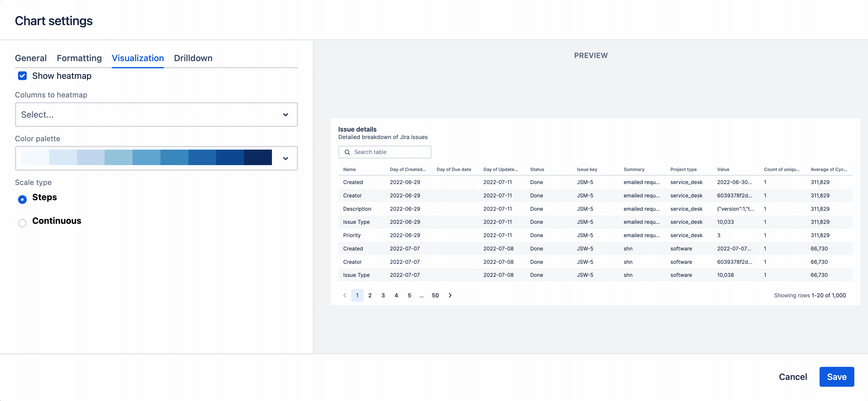Click the search magnifier icon in Issue details
Screen dimensions: 868x401
click(347, 152)
